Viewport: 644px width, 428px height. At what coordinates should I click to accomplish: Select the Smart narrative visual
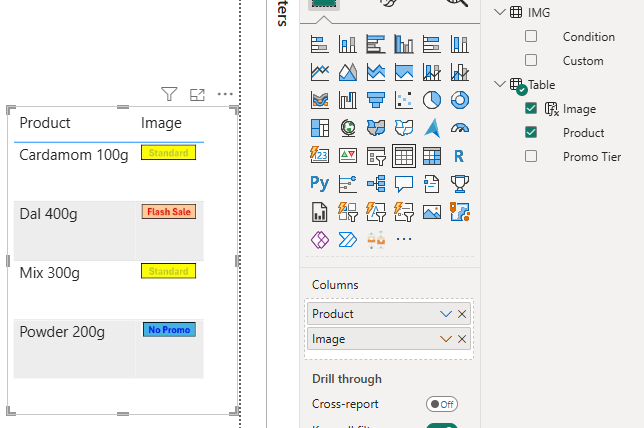(x=432, y=184)
